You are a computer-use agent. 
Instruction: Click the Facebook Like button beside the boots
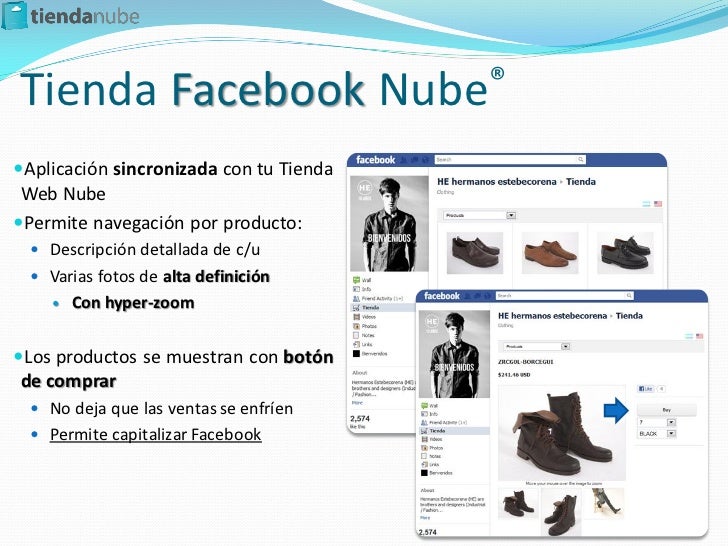pos(645,389)
